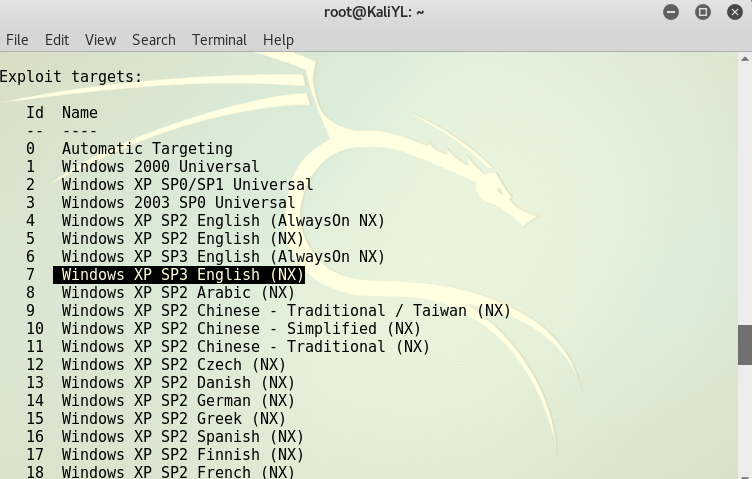752x479 pixels.
Task: Click 'Windows XP SP2 Danish (NX)' row
Action: click(x=161, y=383)
